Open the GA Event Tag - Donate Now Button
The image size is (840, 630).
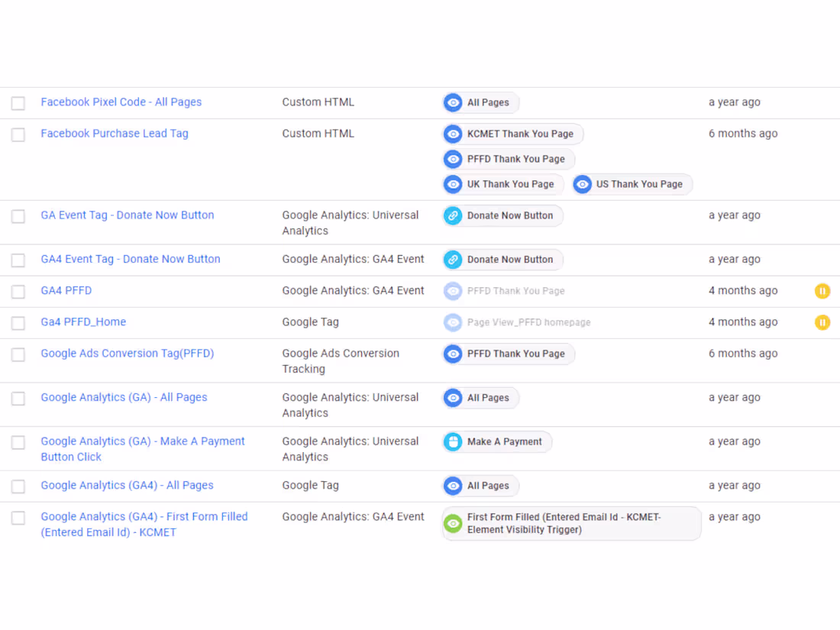(x=128, y=215)
